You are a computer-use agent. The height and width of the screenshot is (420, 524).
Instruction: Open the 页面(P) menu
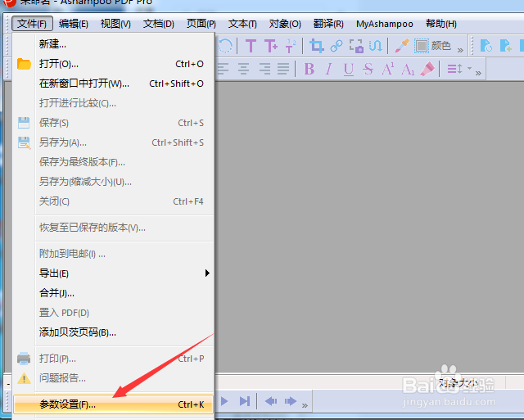[x=201, y=24]
